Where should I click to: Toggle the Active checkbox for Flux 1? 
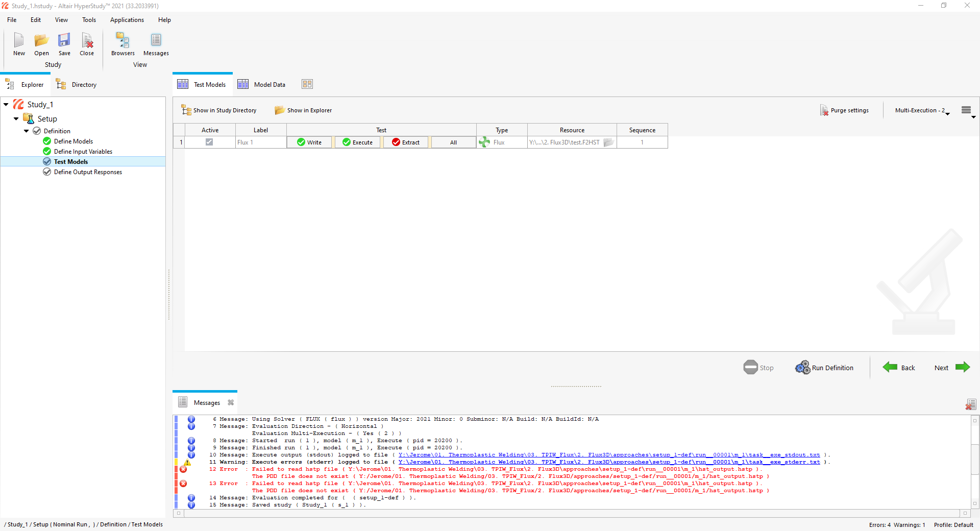[209, 142]
